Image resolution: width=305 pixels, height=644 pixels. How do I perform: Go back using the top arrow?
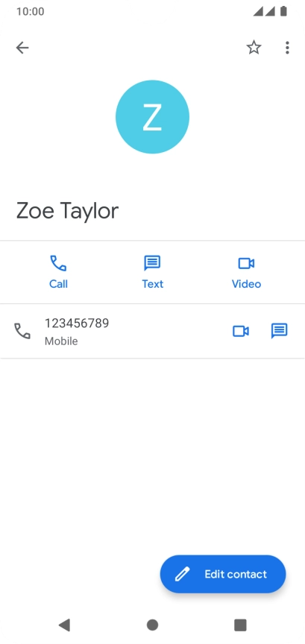22,48
